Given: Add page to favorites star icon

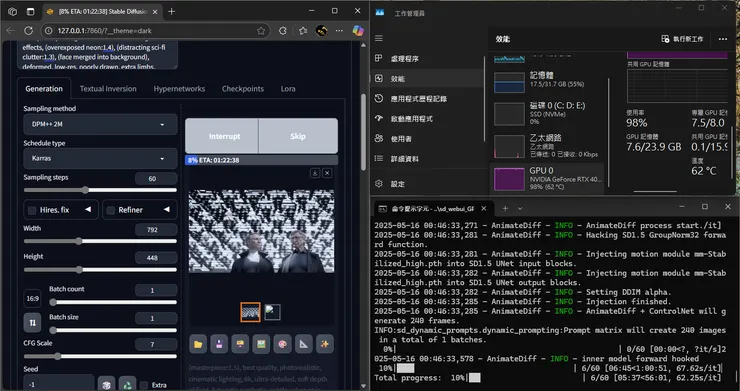Looking at the screenshot, I should click(261, 31).
